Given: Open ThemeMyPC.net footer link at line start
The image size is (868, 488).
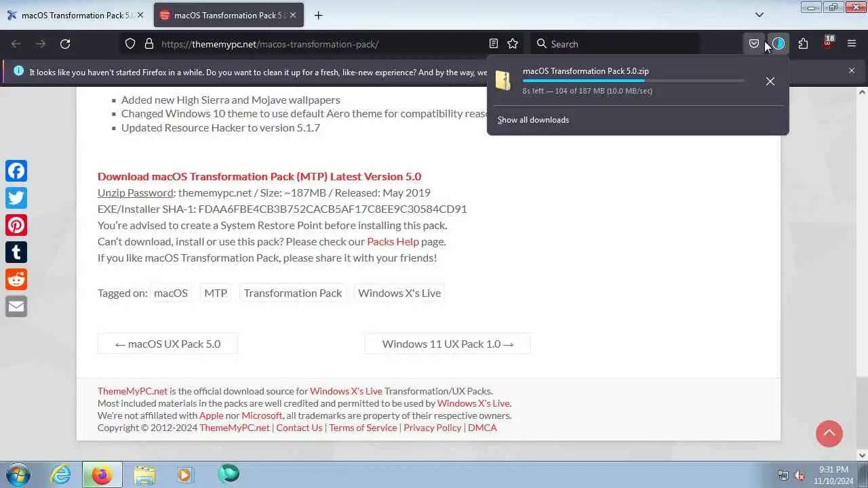Looking at the screenshot, I should click(132, 391).
